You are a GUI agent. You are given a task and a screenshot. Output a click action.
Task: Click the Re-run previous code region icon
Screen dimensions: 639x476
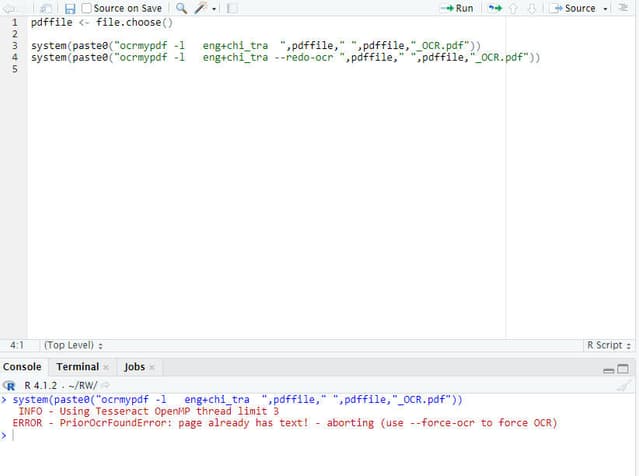coord(495,8)
